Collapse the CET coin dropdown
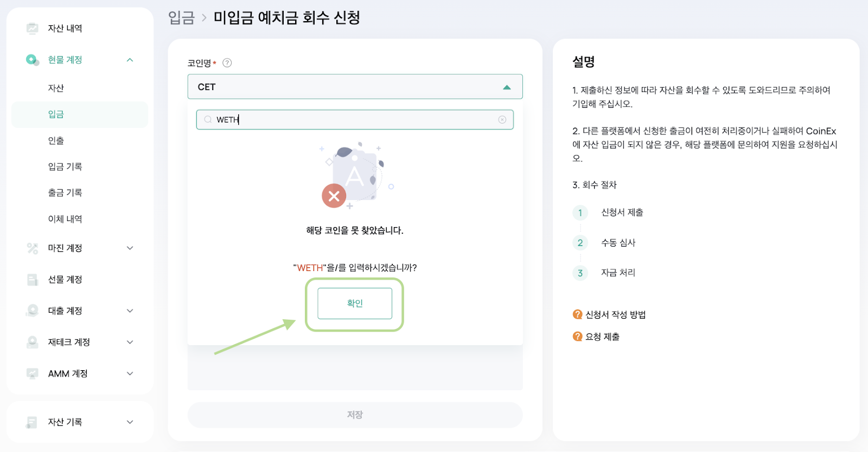Viewport: 868px width, 452px height. (507, 87)
